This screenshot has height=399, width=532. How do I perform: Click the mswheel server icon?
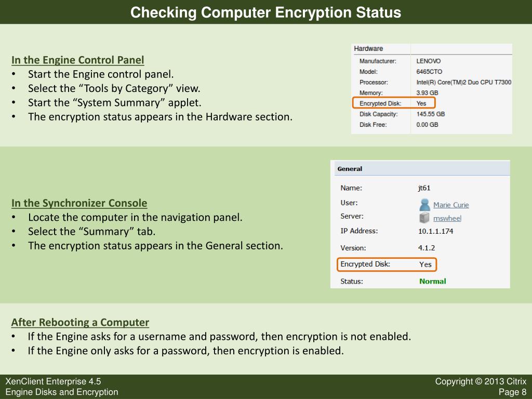(x=424, y=218)
